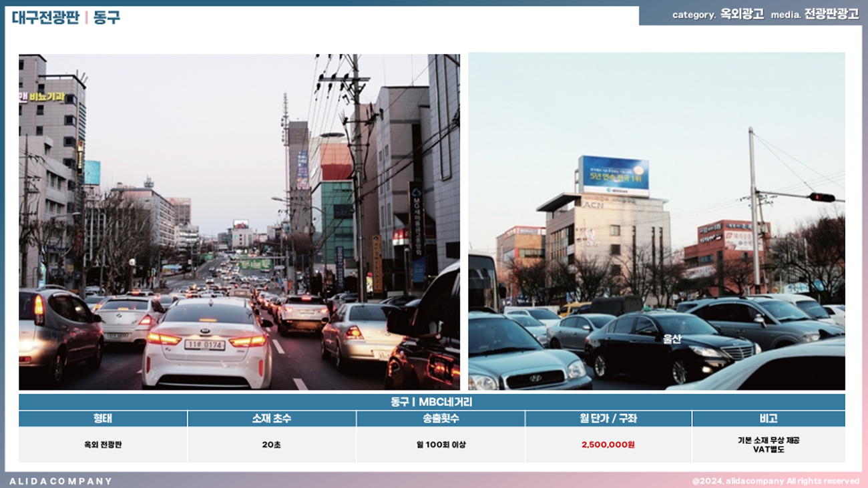Click the alidacompany copyright notice

tap(775, 481)
